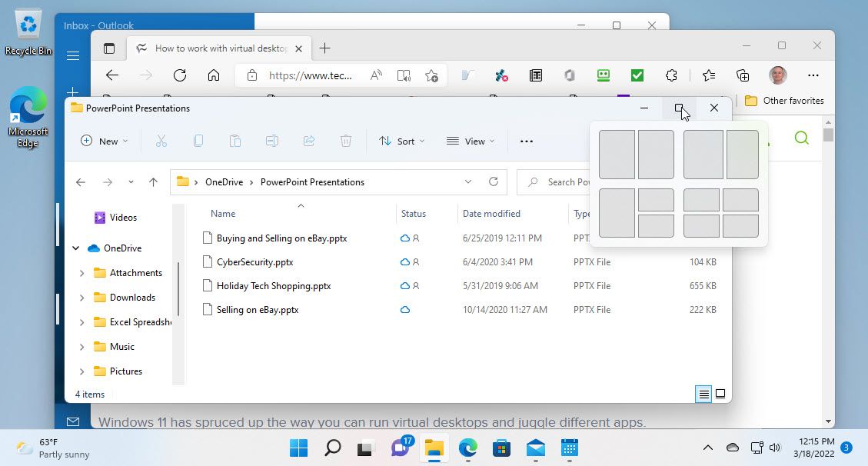The height and width of the screenshot is (466, 868).
Task: Click the Copy icon in the toolbar
Action: click(x=198, y=141)
